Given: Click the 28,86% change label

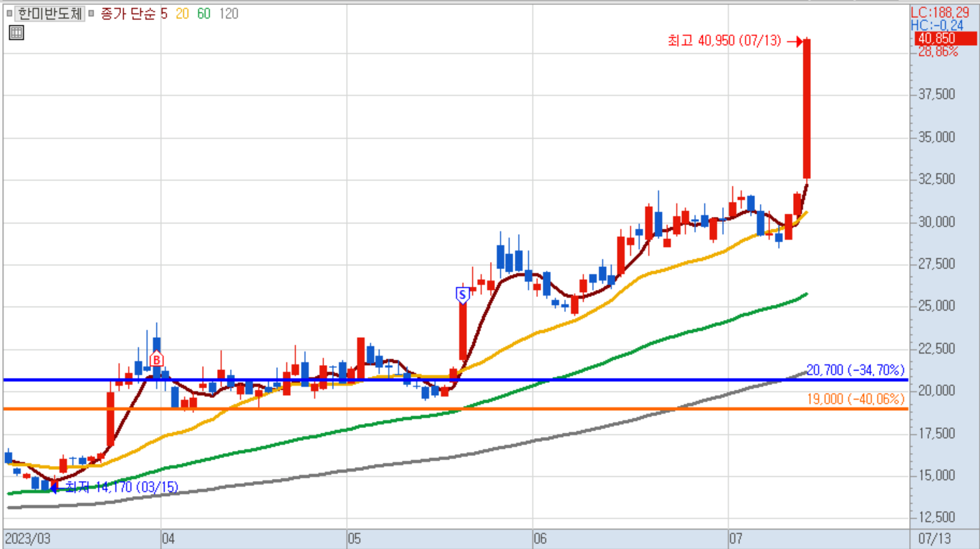Looking at the screenshot, I should 937,52.
